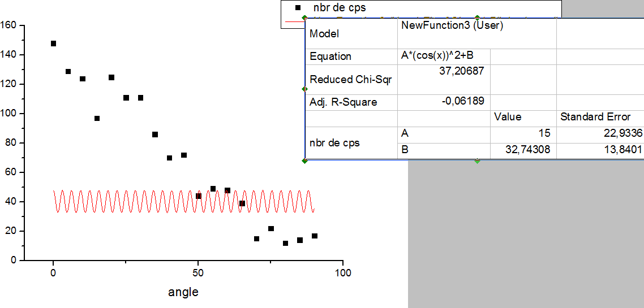
Task: Click the left-middle green handle of table
Action: (x=304, y=89)
